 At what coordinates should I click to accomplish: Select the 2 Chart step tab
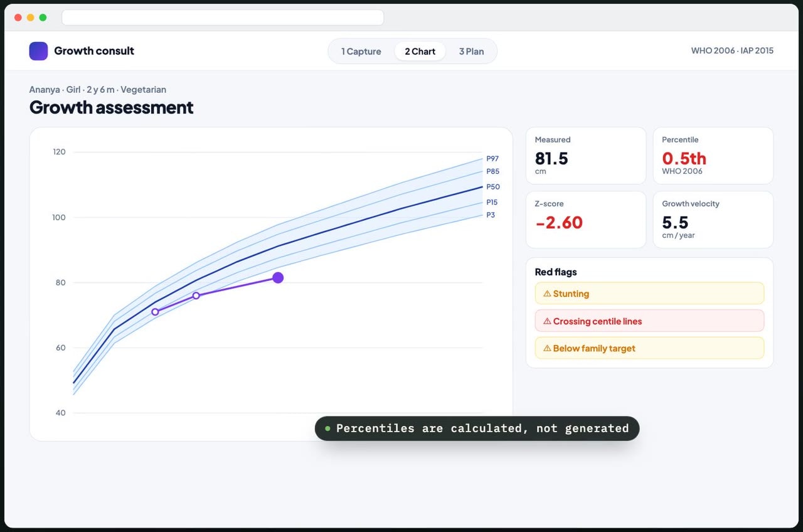tap(420, 51)
